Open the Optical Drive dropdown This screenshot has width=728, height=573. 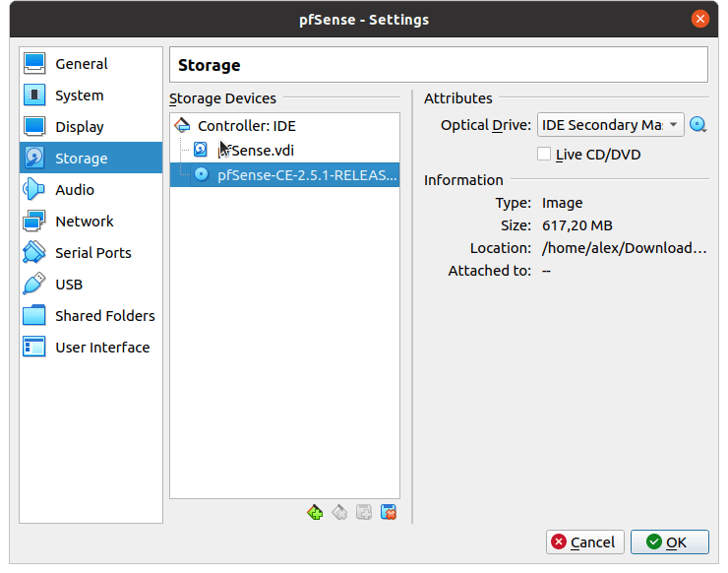(610, 125)
